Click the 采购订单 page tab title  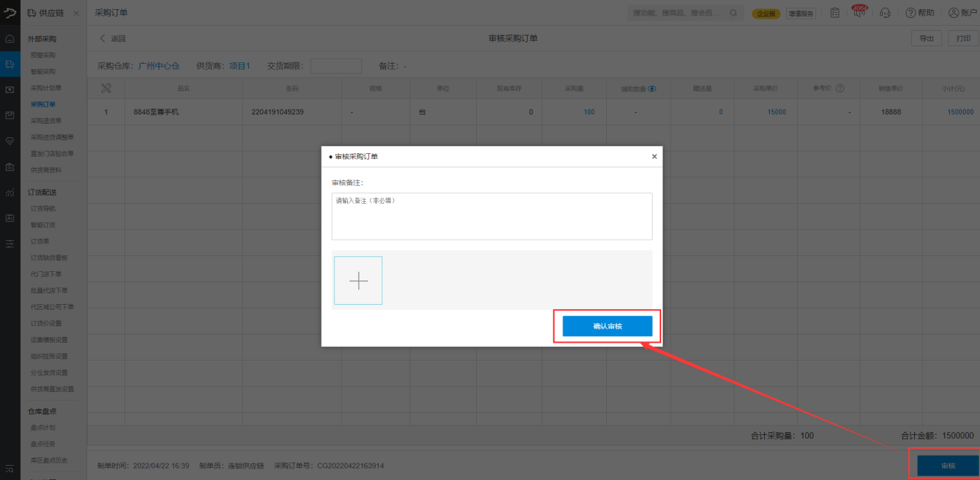point(111,13)
